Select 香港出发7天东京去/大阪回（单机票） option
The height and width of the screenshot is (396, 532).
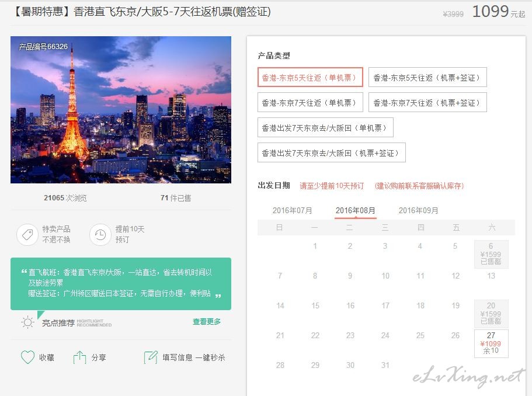click(x=325, y=127)
